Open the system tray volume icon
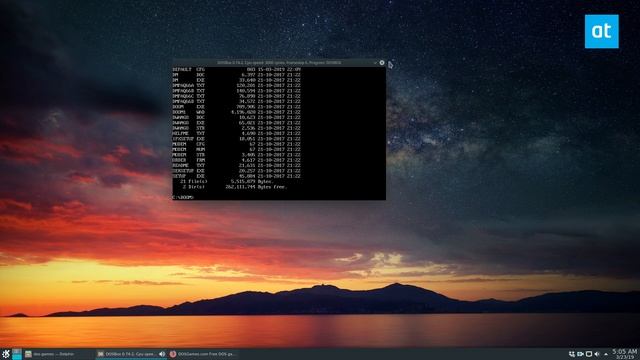Screen dimensions: 640x360 597,354
